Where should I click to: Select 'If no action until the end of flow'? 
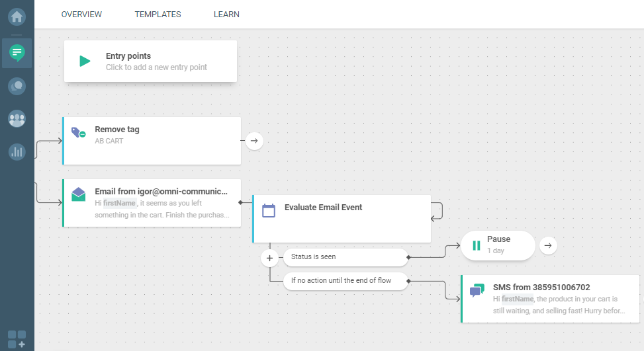click(x=345, y=280)
